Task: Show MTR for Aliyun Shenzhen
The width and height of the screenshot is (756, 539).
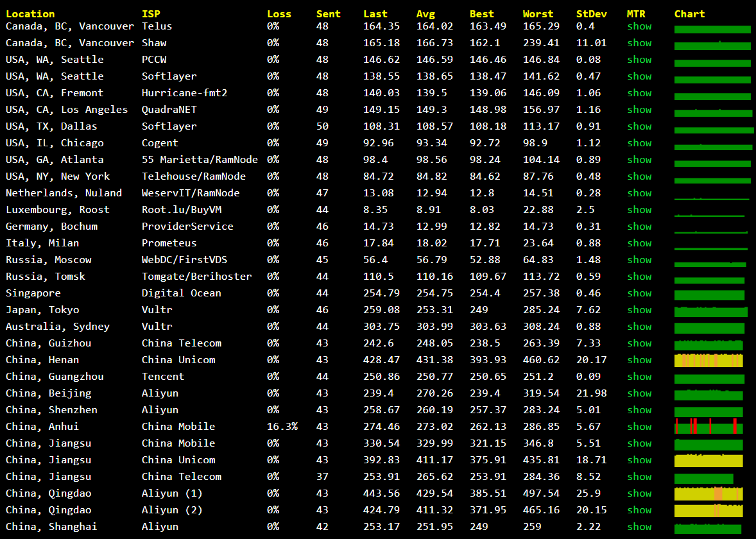Action: [639, 410]
